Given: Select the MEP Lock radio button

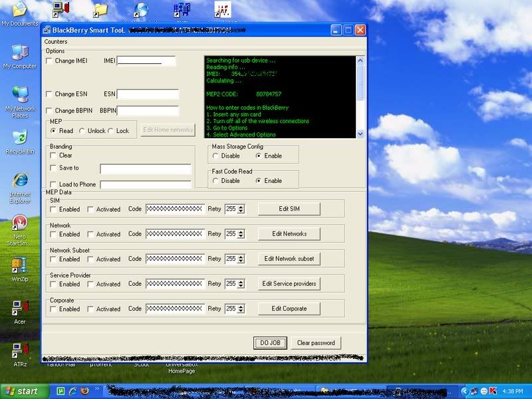Looking at the screenshot, I should 110,131.
